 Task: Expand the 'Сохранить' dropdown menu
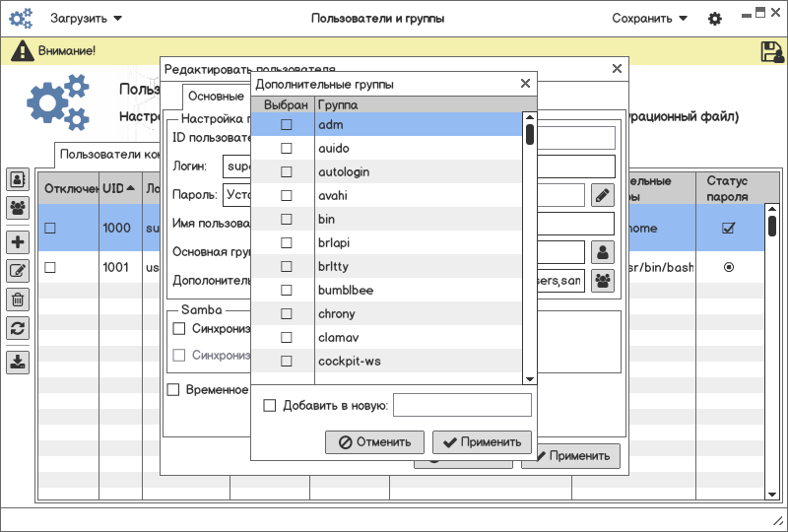pos(649,19)
